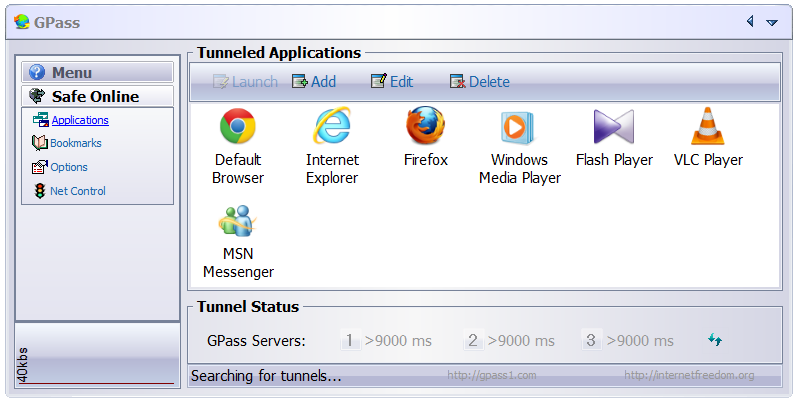This screenshot has width=797, height=402.
Task: Select the VLC Player cone icon
Action: tap(708, 126)
